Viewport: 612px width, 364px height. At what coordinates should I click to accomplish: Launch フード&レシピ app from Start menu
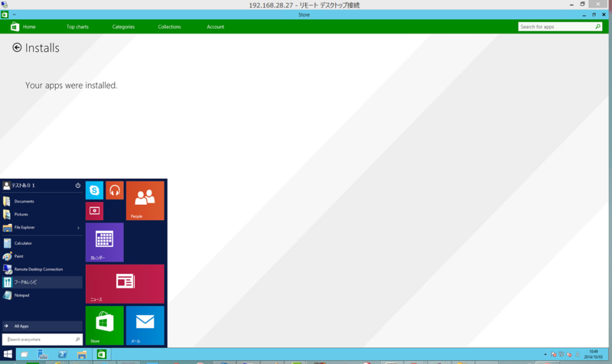[x=42, y=282]
